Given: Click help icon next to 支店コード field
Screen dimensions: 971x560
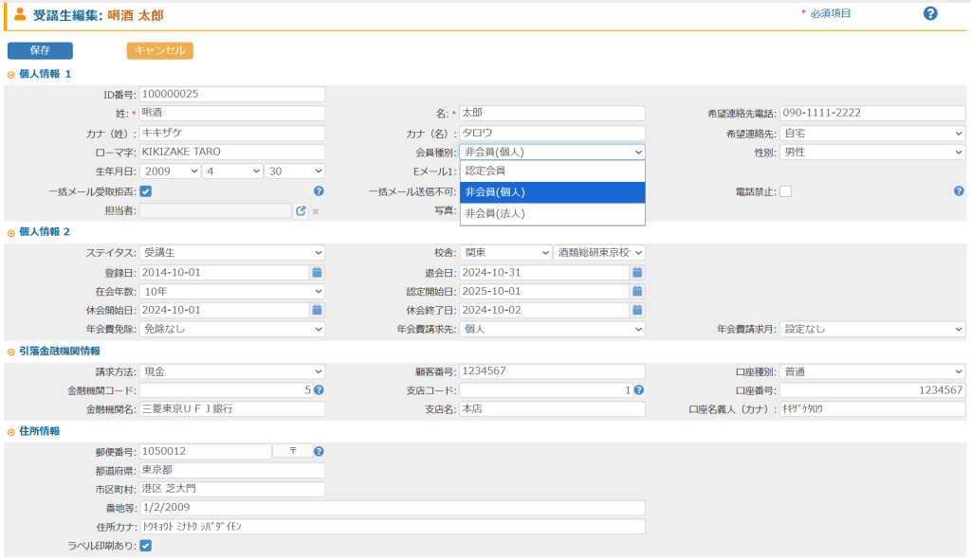Looking at the screenshot, I should [638, 390].
